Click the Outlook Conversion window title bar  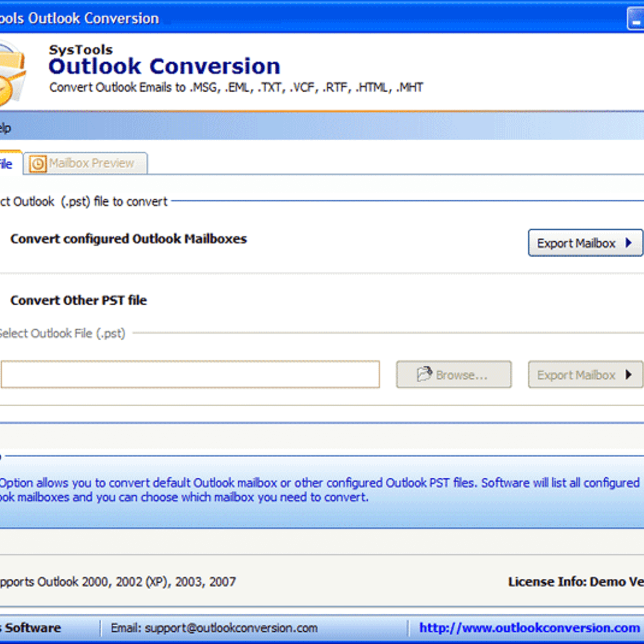(322, 18)
